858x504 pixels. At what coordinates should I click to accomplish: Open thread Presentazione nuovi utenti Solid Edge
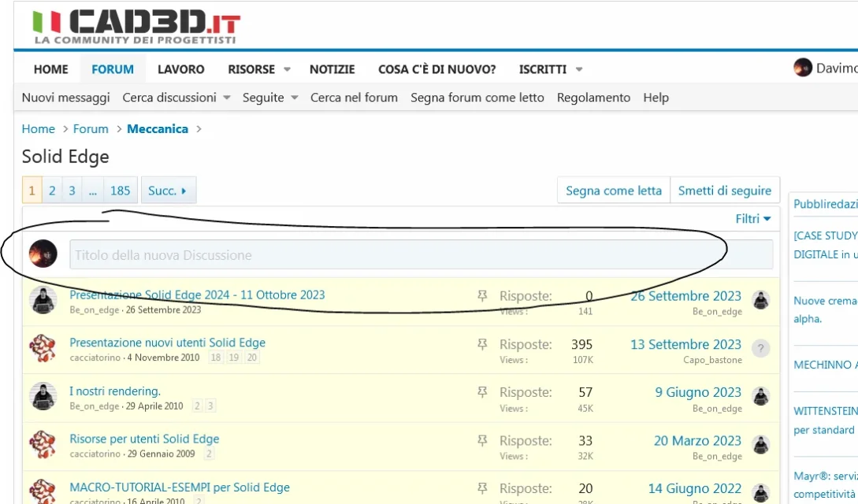coord(168,343)
